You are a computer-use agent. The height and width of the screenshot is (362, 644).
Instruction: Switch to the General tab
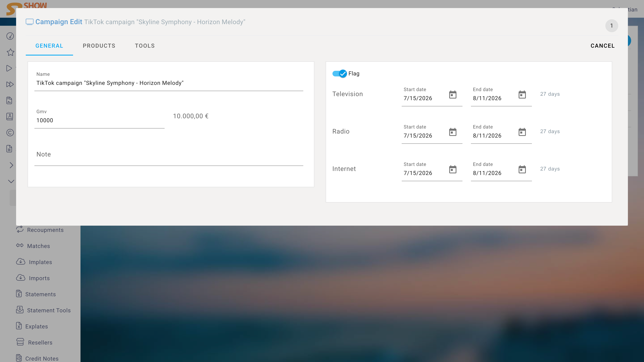(x=49, y=46)
